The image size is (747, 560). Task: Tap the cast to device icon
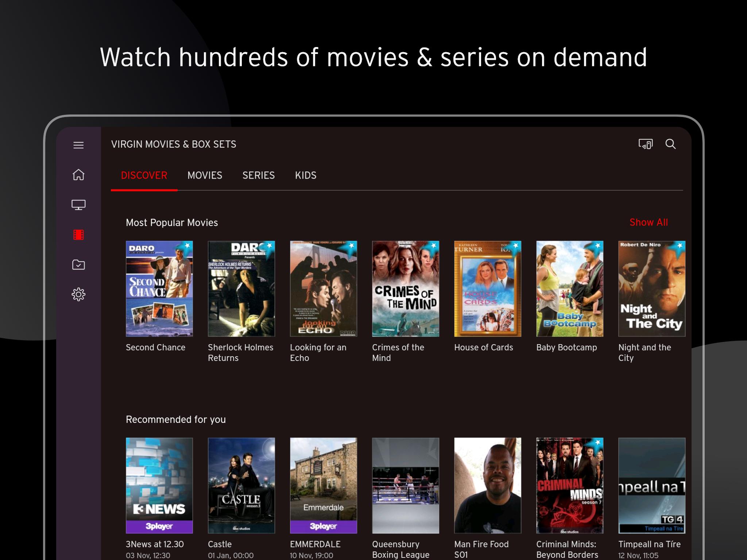point(645,144)
